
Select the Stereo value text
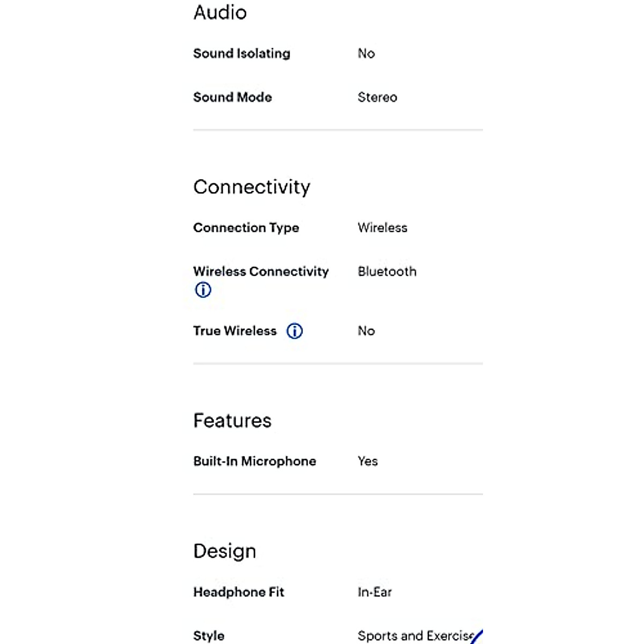377,97
